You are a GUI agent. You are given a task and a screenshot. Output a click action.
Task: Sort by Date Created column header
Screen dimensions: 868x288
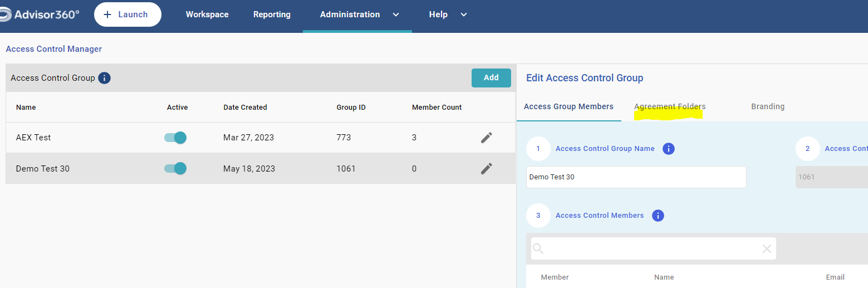[x=245, y=108]
